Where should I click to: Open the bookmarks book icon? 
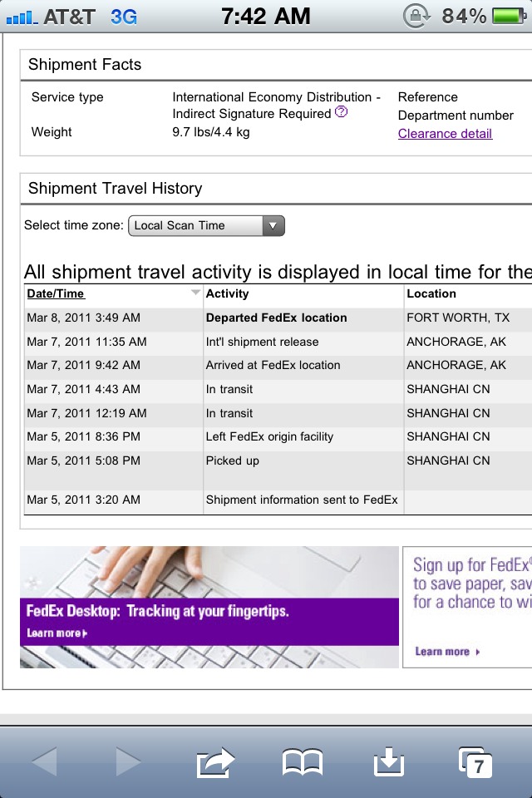(x=303, y=762)
